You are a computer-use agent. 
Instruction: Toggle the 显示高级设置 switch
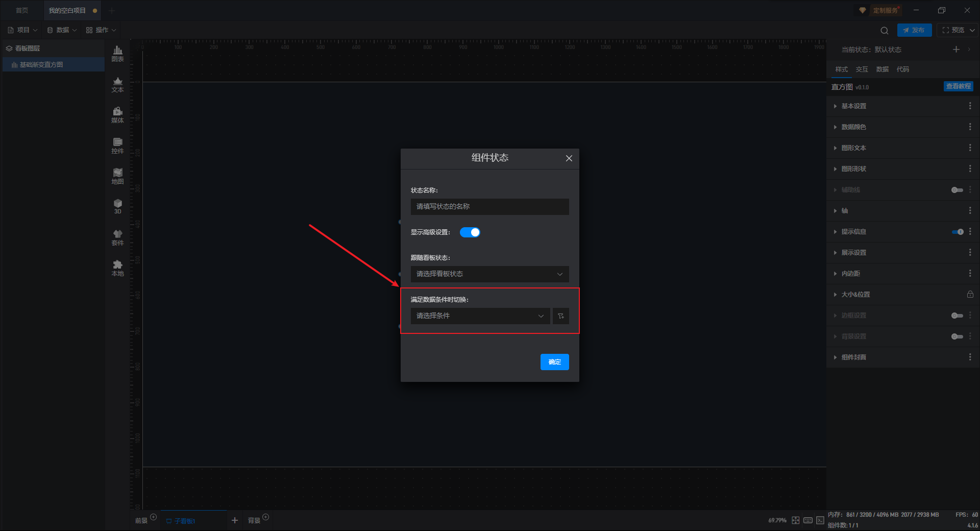click(470, 232)
